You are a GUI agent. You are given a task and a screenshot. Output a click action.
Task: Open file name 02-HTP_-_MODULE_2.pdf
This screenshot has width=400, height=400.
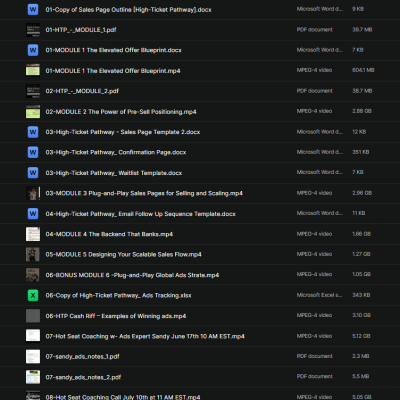click(x=82, y=91)
